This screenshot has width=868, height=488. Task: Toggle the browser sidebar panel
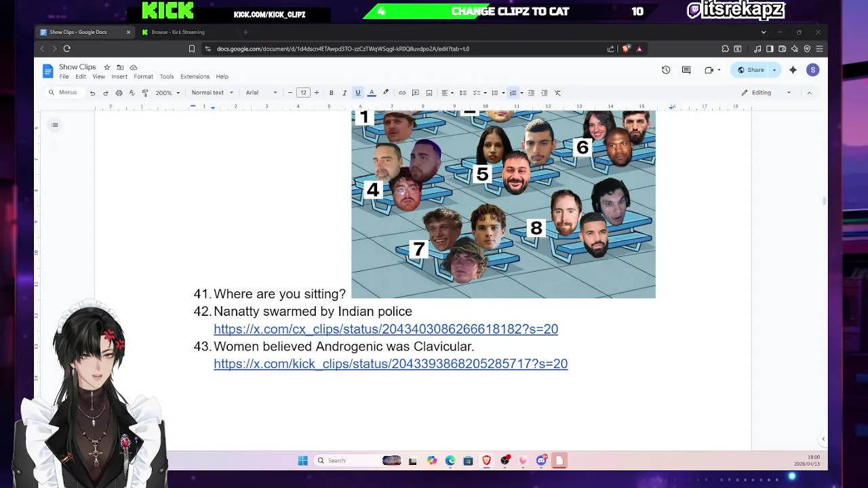click(x=770, y=49)
